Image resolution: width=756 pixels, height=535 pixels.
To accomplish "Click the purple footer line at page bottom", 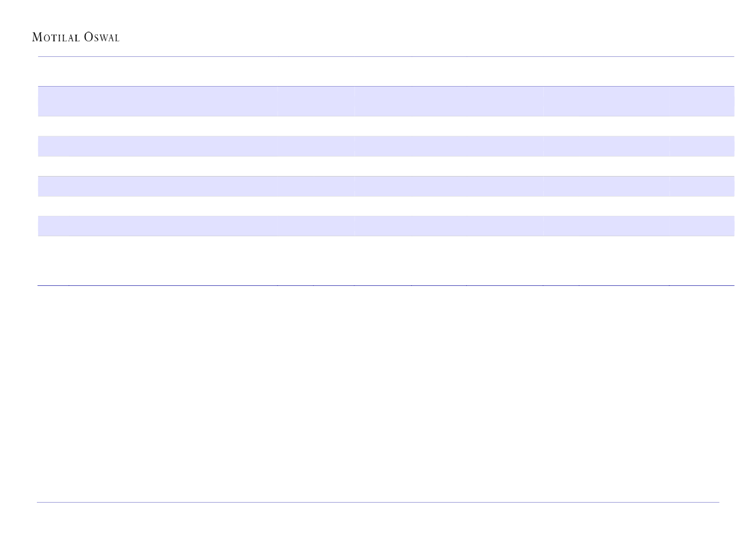I will tap(378, 502).
